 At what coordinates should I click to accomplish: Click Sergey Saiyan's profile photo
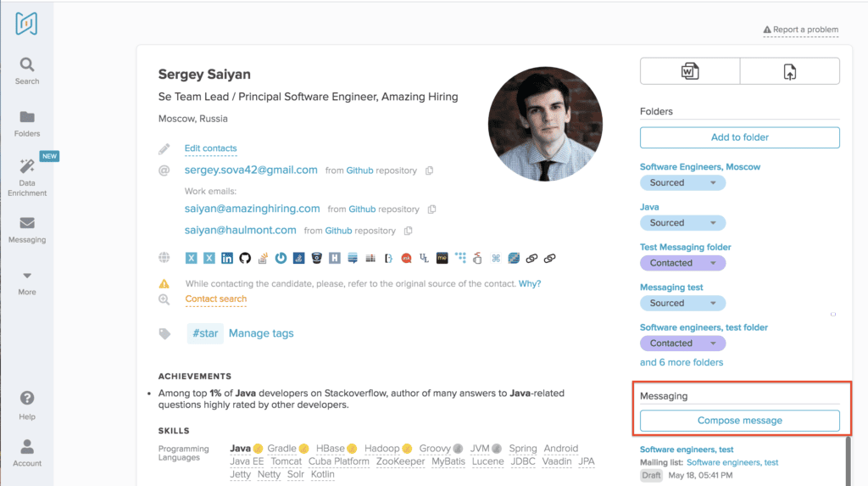pyautogui.click(x=545, y=124)
